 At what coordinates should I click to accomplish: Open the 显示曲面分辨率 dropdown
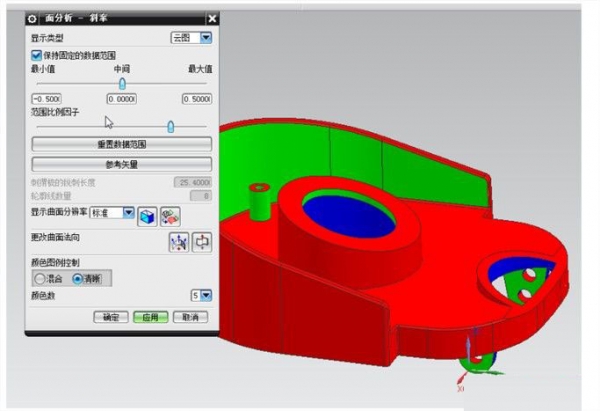tap(128, 212)
